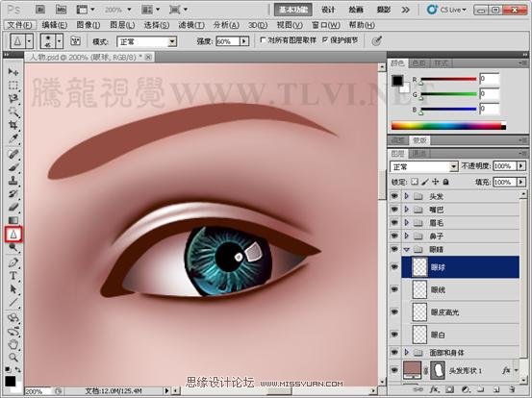The image size is (532, 398).
Task: Select the Lasso tool
Action: click(x=13, y=98)
